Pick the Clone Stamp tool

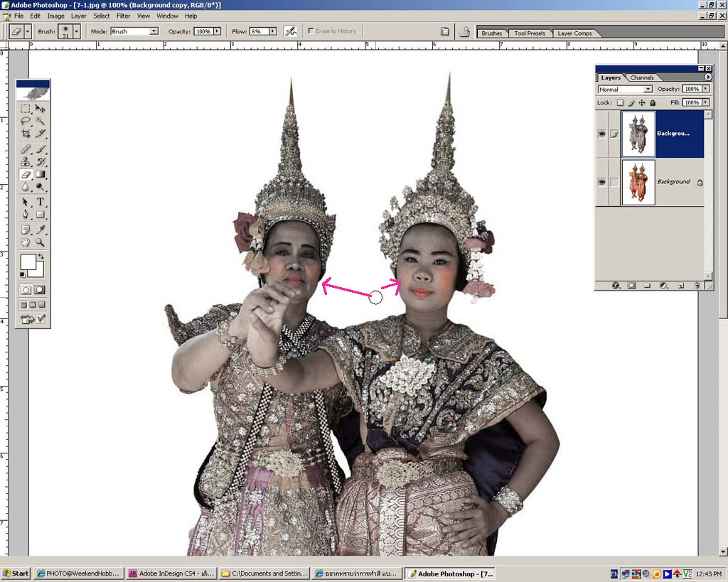[26, 161]
